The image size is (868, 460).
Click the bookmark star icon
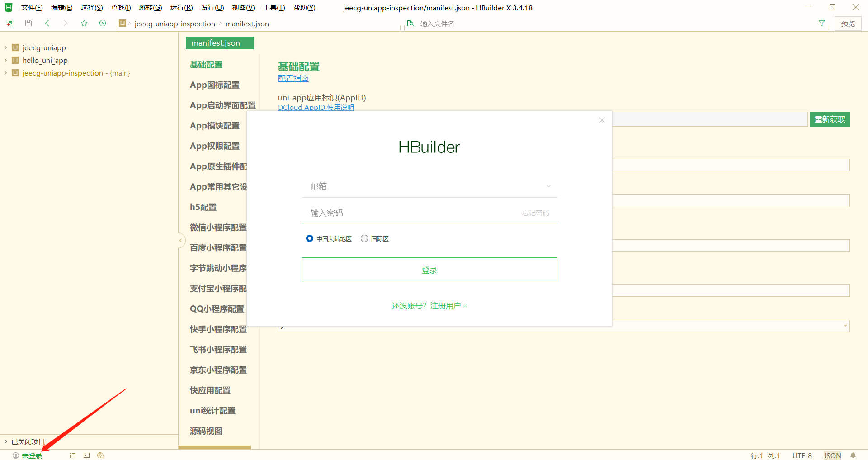(84, 23)
